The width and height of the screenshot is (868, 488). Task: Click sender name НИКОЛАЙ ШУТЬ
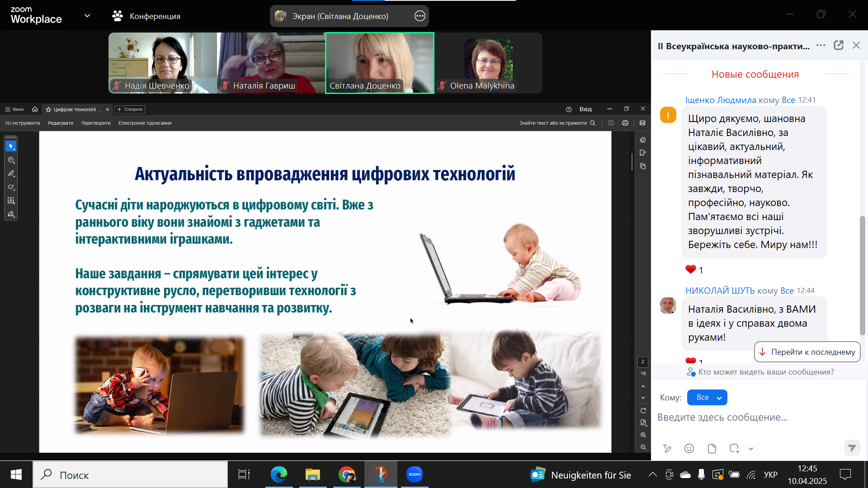[720, 291]
